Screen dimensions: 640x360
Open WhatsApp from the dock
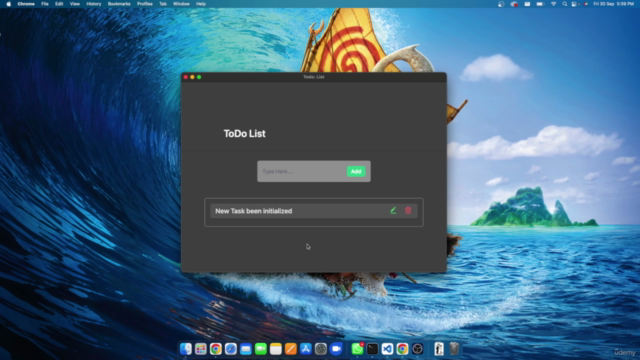click(x=357, y=349)
